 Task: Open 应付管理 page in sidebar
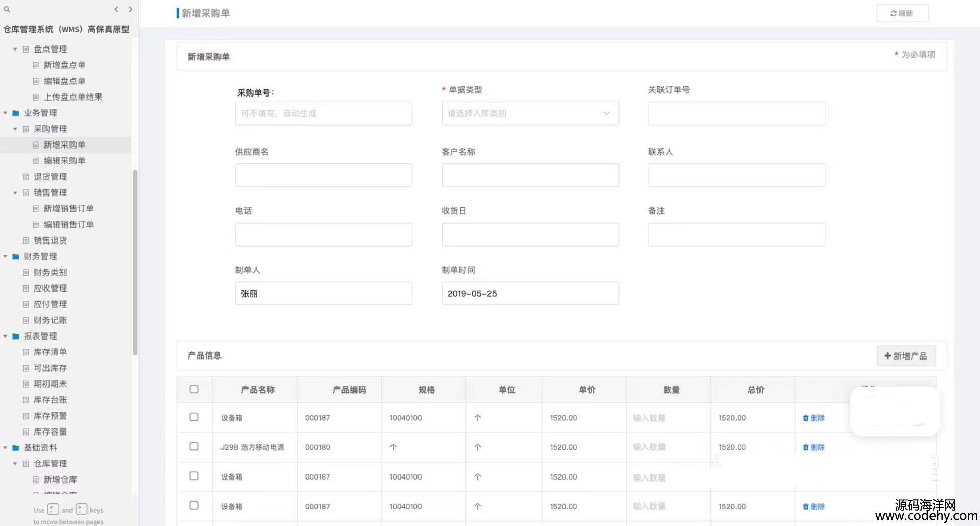(50, 304)
